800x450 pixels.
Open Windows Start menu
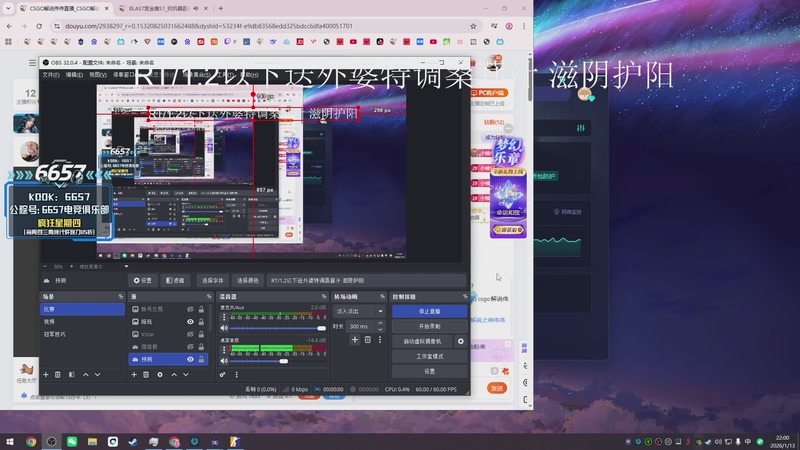tap(10, 441)
